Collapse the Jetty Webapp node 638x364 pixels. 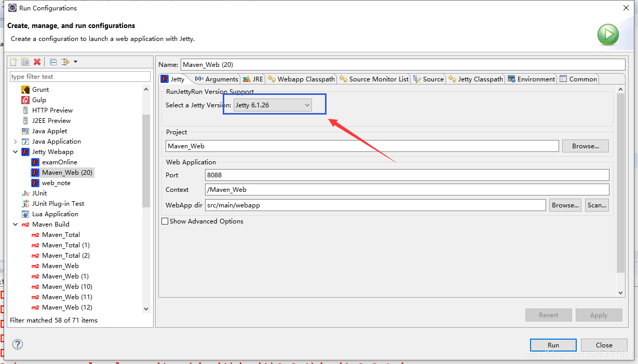(15, 151)
